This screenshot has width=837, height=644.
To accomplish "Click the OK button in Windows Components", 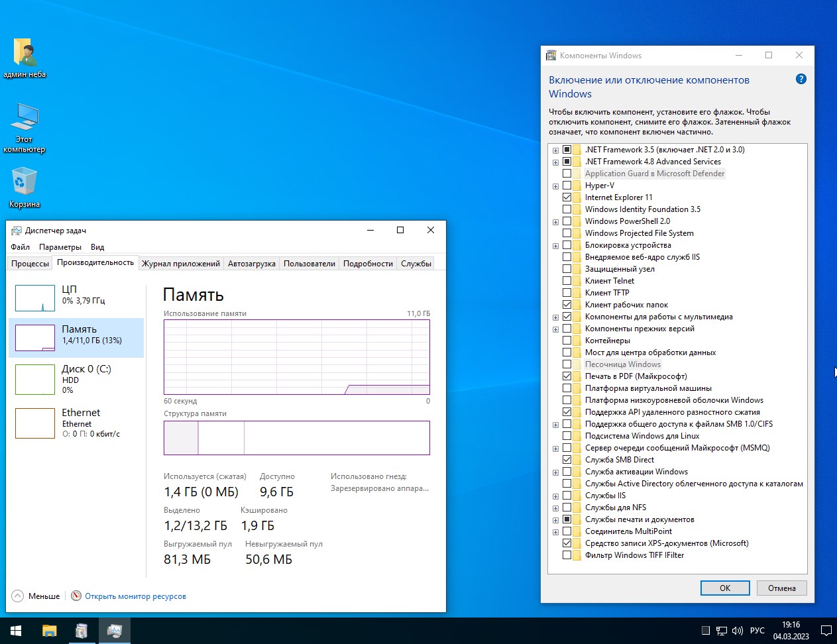I will pos(724,588).
